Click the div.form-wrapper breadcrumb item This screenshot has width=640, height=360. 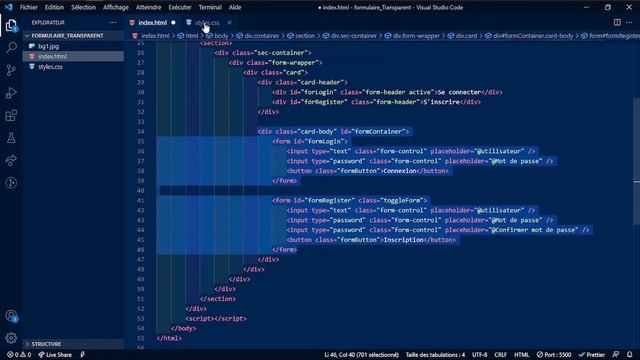coord(416,36)
